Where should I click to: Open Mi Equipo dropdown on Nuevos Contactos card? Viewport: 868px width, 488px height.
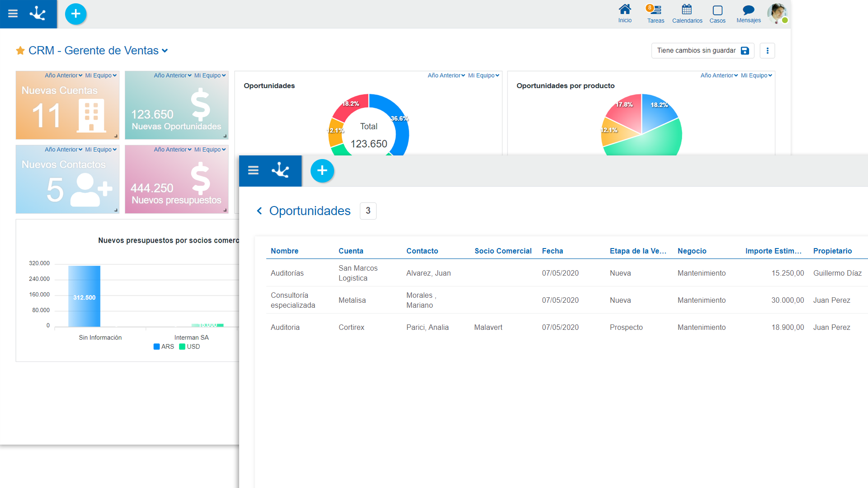[x=101, y=150]
